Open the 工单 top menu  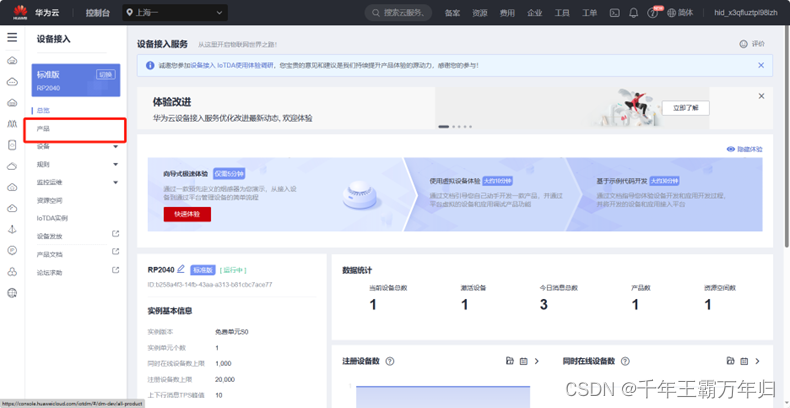click(589, 13)
